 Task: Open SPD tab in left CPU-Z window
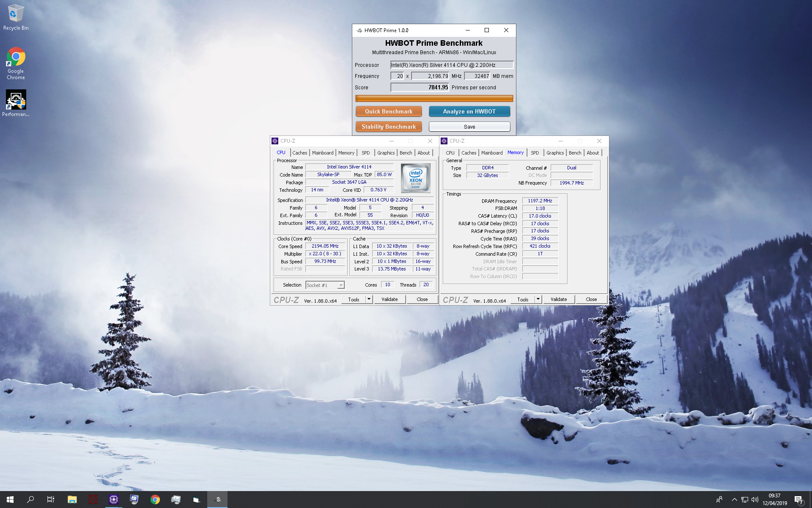366,153
